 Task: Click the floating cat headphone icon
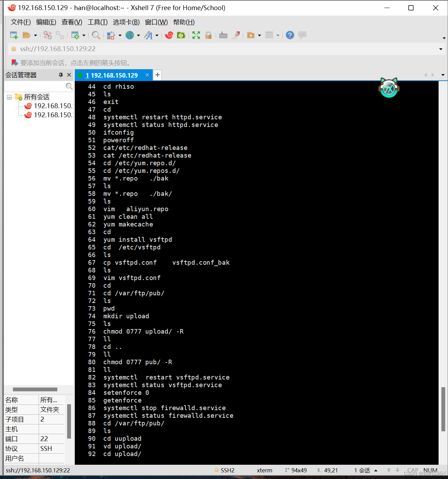389,88
